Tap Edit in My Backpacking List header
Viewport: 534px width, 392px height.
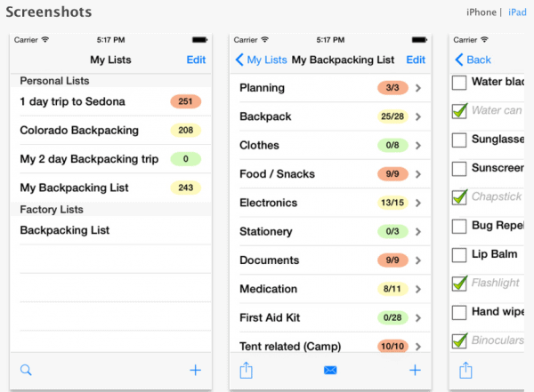pos(415,60)
